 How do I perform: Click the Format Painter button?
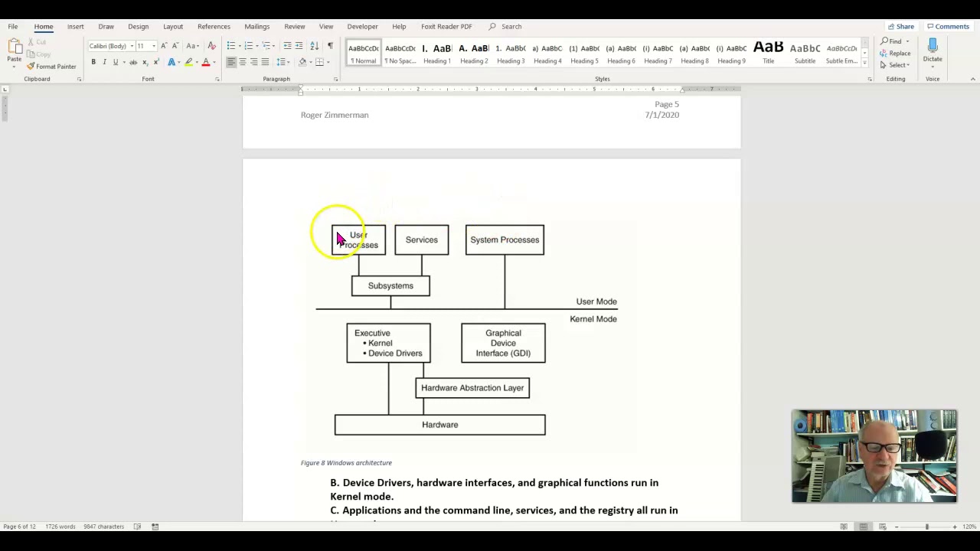pos(51,67)
